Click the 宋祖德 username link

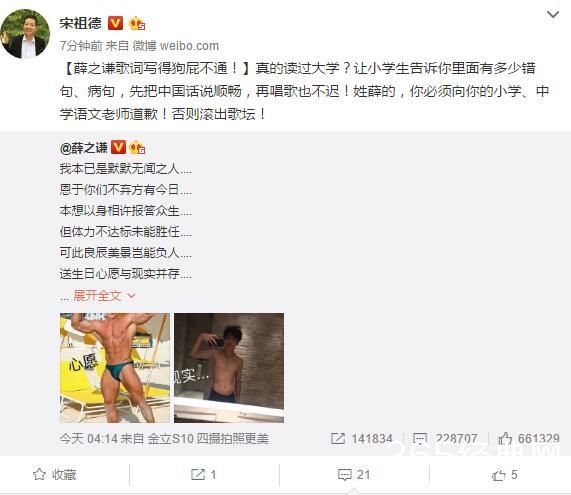81,23
